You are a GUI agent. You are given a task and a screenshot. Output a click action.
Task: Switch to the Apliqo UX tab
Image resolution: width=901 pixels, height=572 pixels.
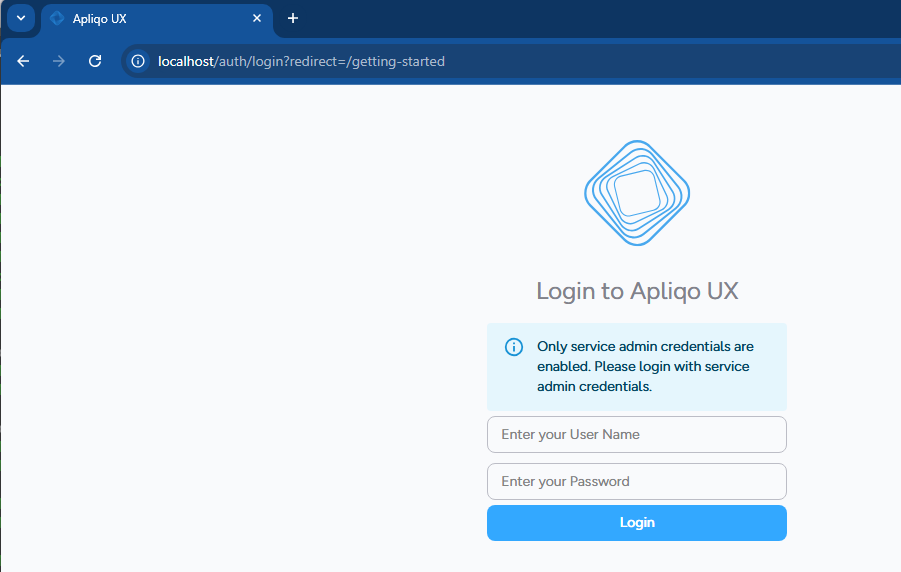(x=150, y=19)
